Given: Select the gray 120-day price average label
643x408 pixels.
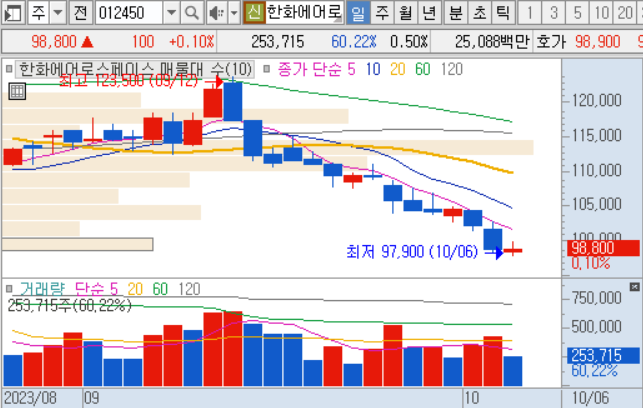Looking at the screenshot, I should [452, 69].
